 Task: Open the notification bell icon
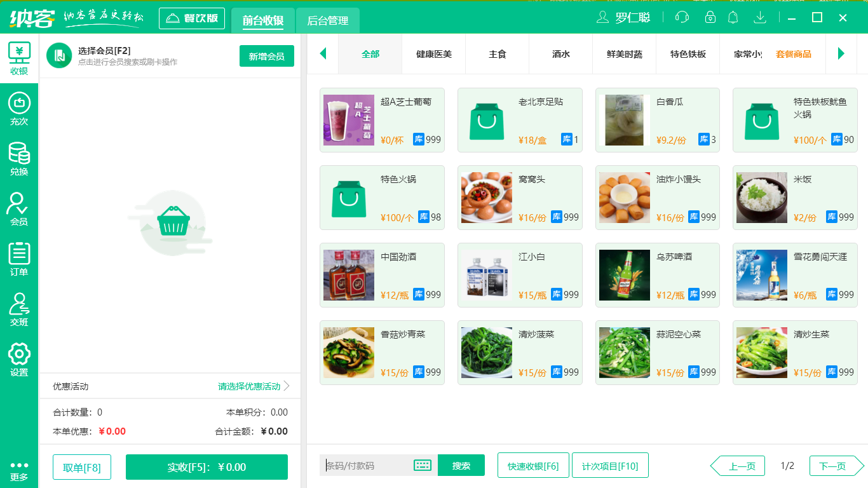coord(733,17)
